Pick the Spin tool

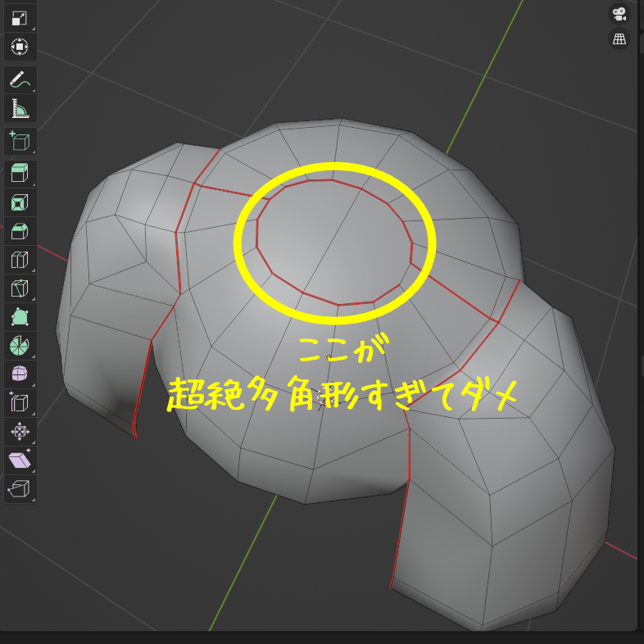[20, 346]
